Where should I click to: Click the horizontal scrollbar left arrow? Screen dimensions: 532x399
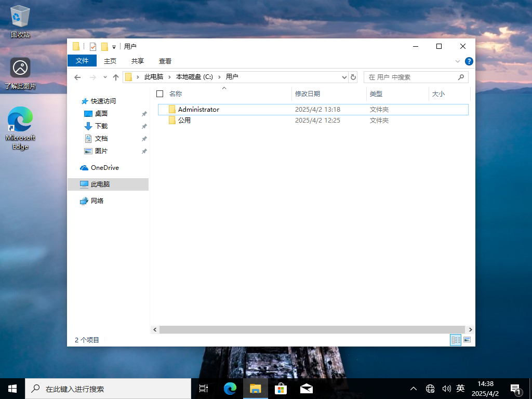155,329
